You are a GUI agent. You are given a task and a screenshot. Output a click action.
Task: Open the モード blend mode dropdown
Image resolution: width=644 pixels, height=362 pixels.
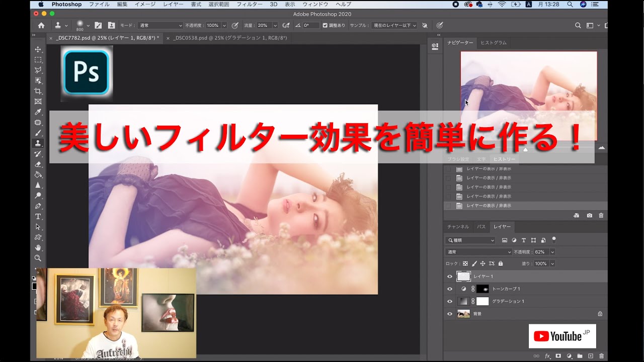[160, 25]
